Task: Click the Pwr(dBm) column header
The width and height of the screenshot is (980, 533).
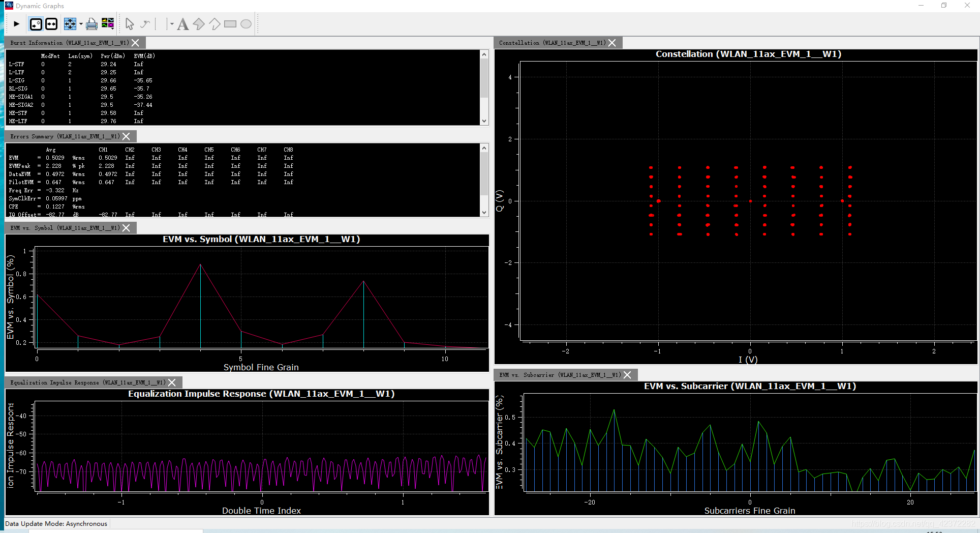Action: coord(112,56)
